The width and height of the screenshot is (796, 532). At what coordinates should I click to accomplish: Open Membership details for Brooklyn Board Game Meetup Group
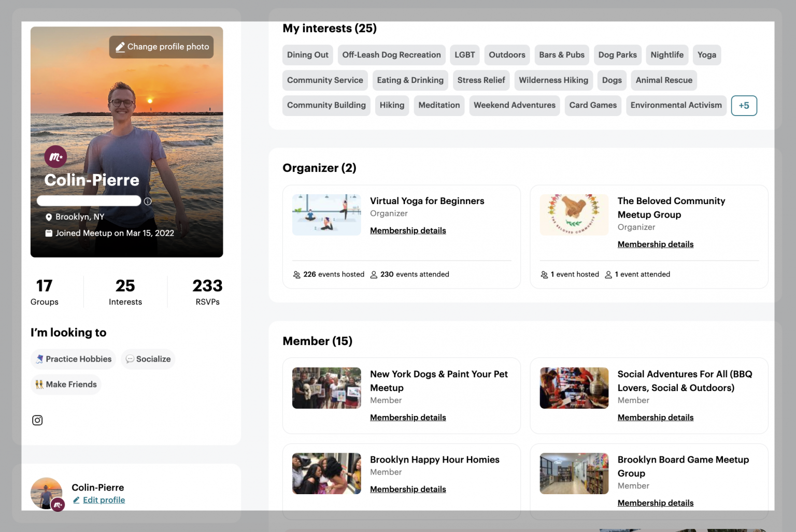[x=655, y=502]
